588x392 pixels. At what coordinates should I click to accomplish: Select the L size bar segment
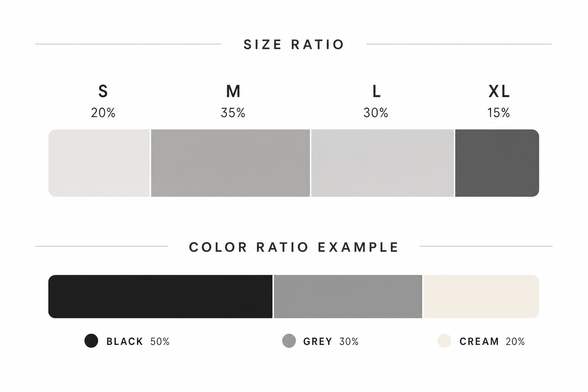(382, 163)
